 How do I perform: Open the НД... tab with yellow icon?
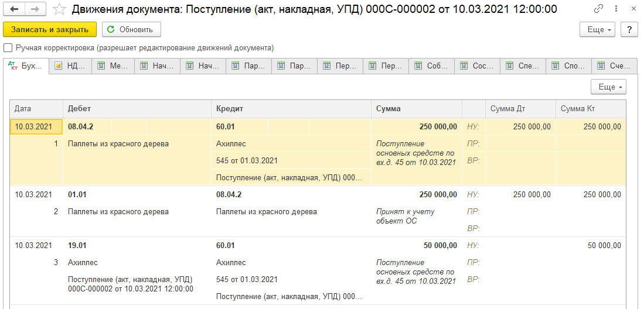point(70,66)
